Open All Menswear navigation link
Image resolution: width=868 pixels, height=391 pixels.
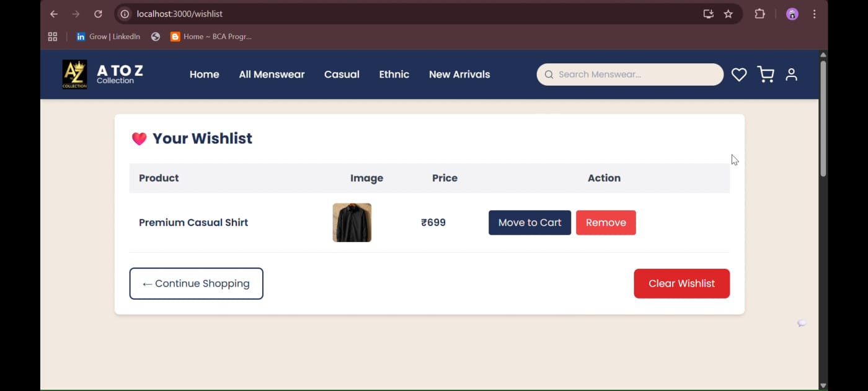272,74
